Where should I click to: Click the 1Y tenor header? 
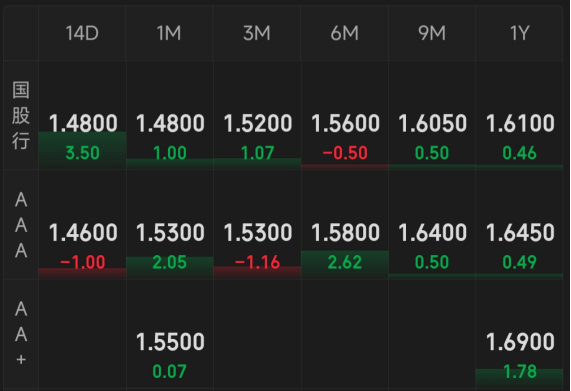pos(519,33)
